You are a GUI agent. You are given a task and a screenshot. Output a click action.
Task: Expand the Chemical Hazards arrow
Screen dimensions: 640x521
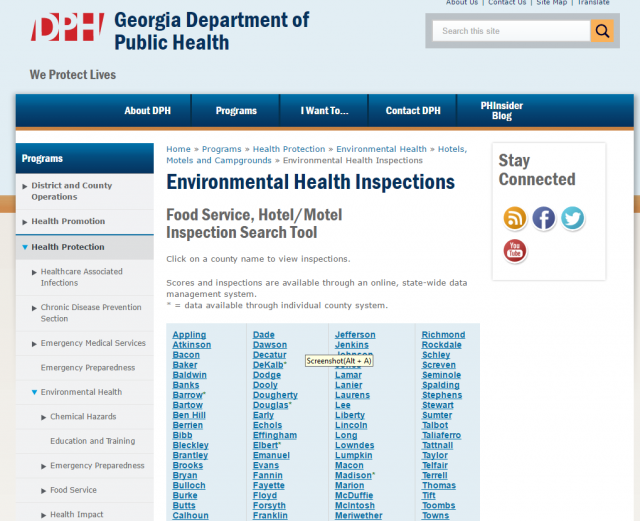point(43,417)
